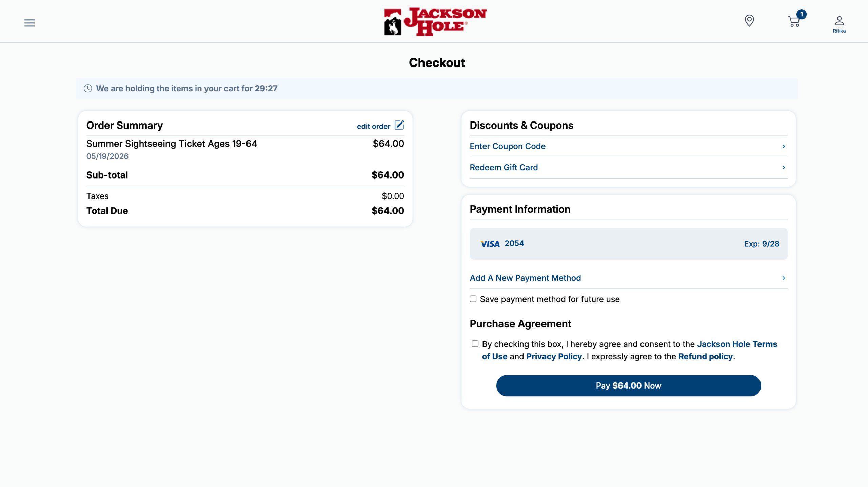
Task: Open Jackson Hole Terms of Use link
Action: click(737, 344)
